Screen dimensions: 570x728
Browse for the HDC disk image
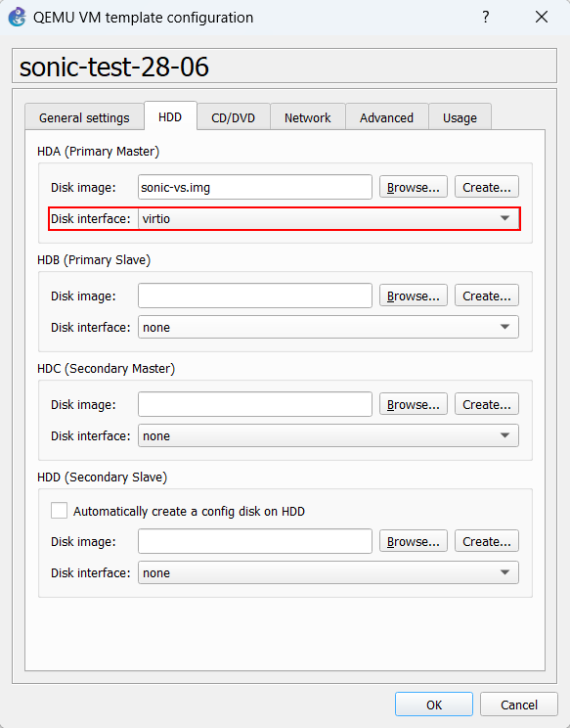coord(414,404)
